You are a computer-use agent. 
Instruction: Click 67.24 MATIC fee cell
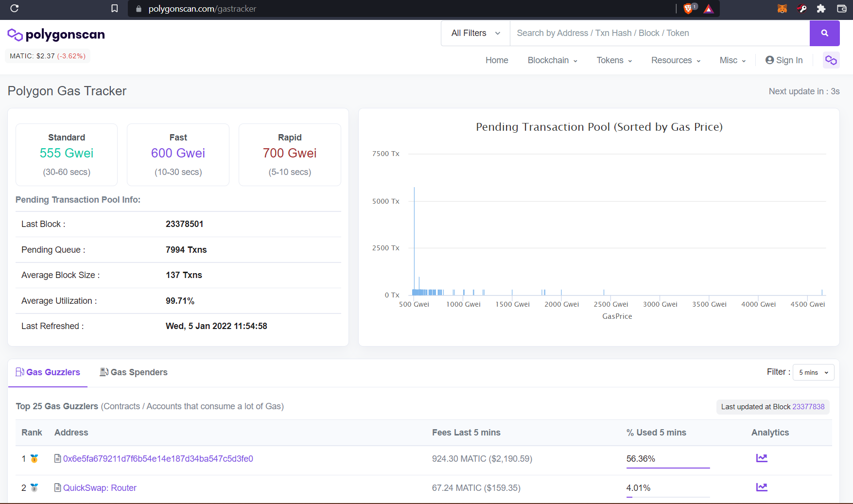coord(476,488)
